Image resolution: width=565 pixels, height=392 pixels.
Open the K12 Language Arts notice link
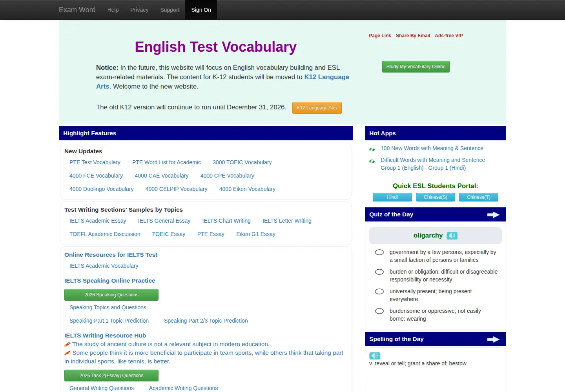click(x=326, y=77)
